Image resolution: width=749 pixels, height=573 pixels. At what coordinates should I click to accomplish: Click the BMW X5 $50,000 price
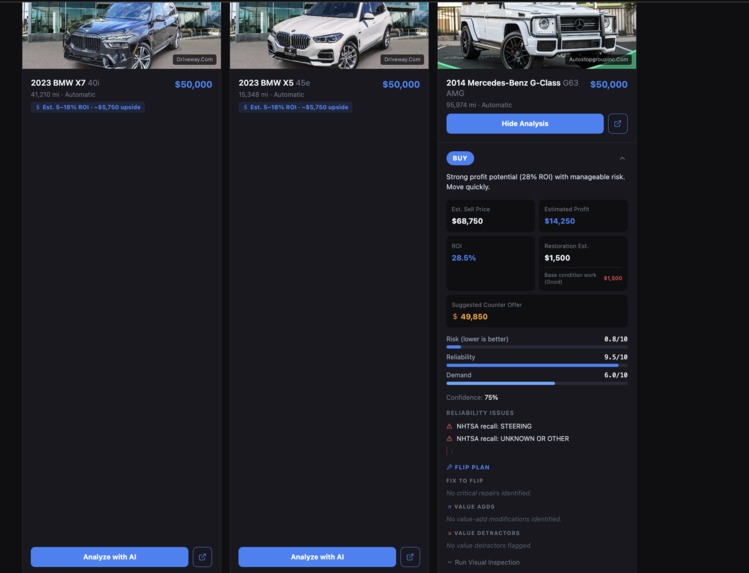[x=401, y=85]
